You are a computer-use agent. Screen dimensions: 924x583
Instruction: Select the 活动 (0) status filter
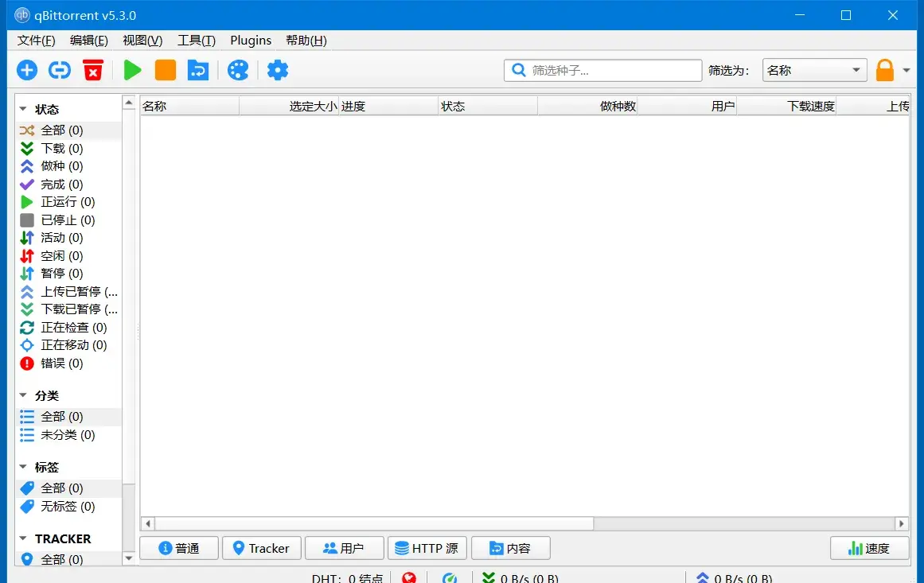pos(69,238)
